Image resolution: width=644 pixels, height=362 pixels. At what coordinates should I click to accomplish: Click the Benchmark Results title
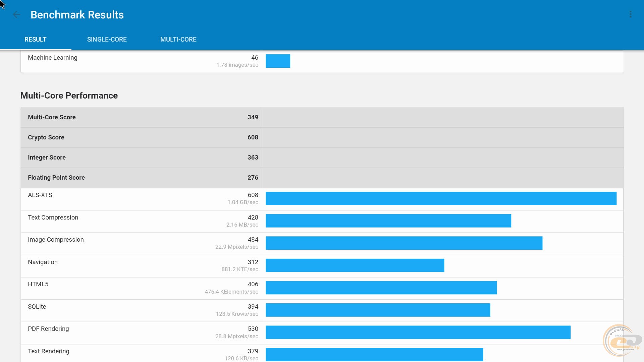click(x=77, y=15)
